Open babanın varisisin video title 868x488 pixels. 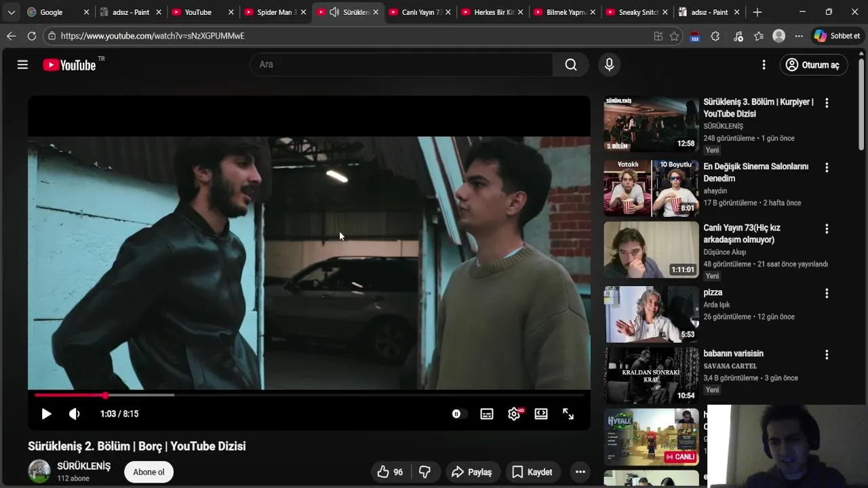coord(733,353)
